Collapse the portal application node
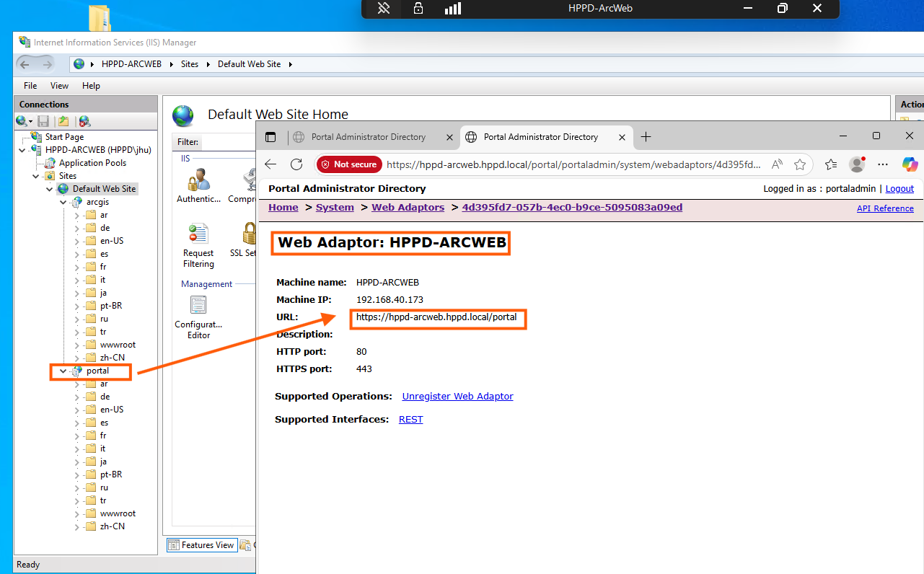The image size is (924, 574). [63, 371]
